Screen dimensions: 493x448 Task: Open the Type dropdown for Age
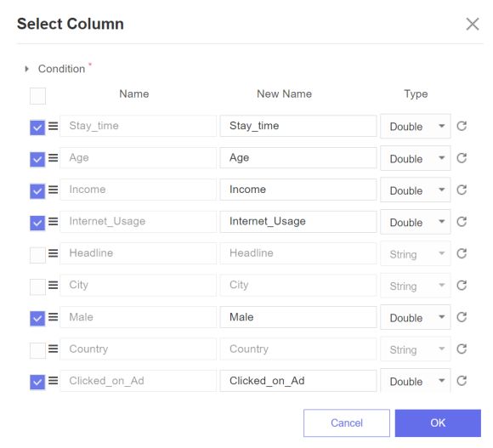[416, 158]
